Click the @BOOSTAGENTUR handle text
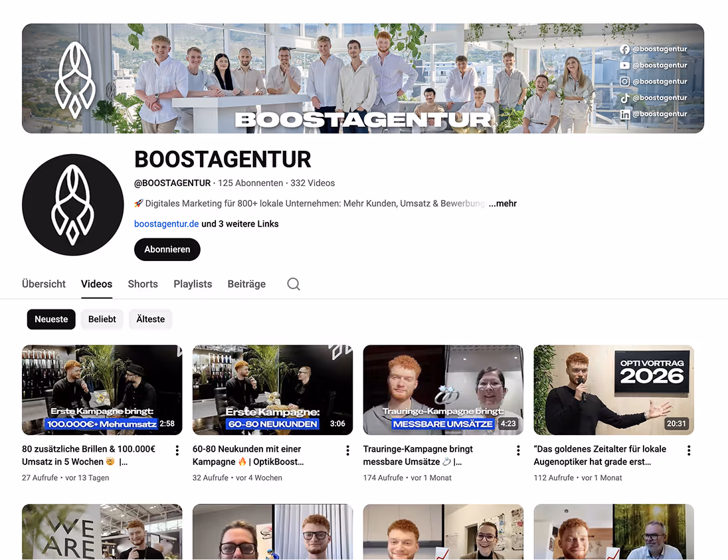Image resolution: width=728 pixels, height=560 pixels. pos(172,183)
